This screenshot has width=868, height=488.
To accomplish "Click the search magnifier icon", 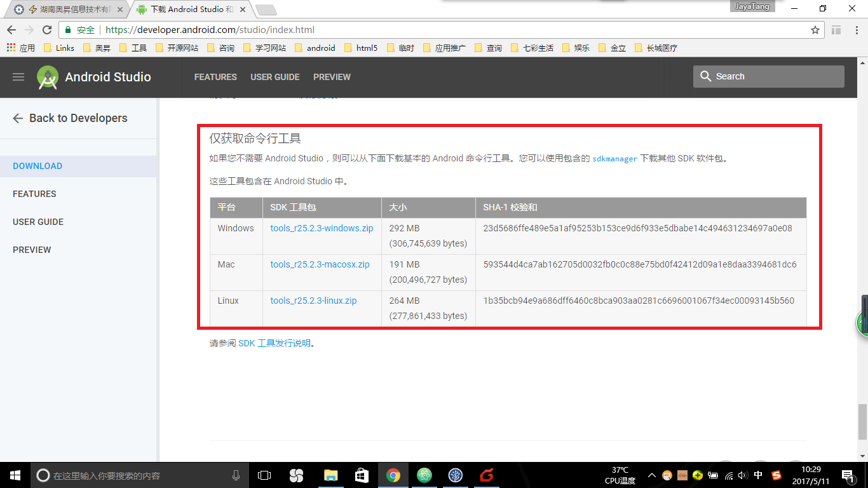I will (x=705, y=76).
